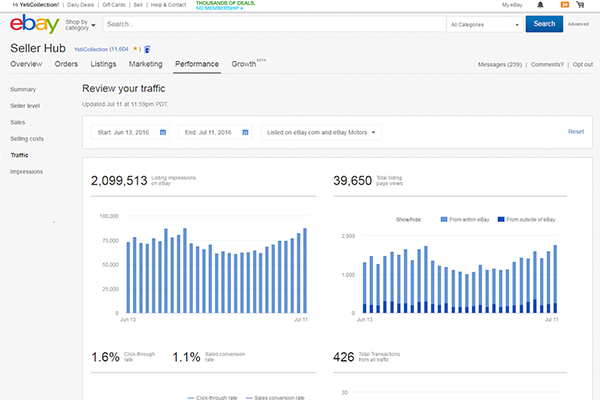
Task: Click the 1.1% sales conversion rate value
Action: tap(186, 357)
